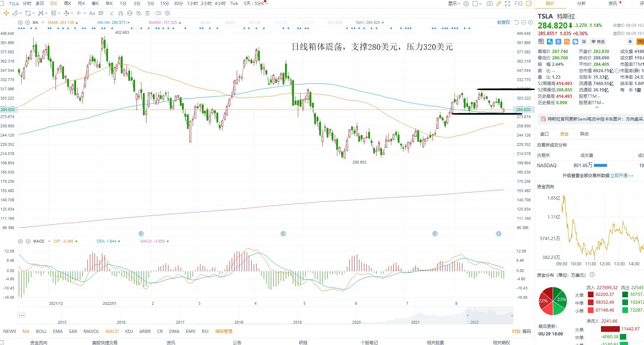Viewport: 644px width, 345px height.
Task: Open drawing toolbar settings gear
Action: [167, 13]
